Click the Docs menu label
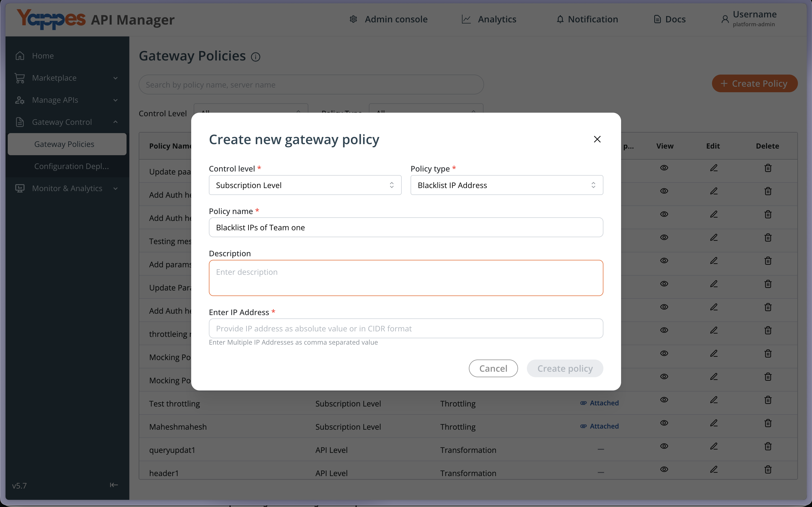Viewport: 812px width, 507px height. (676, 19)
